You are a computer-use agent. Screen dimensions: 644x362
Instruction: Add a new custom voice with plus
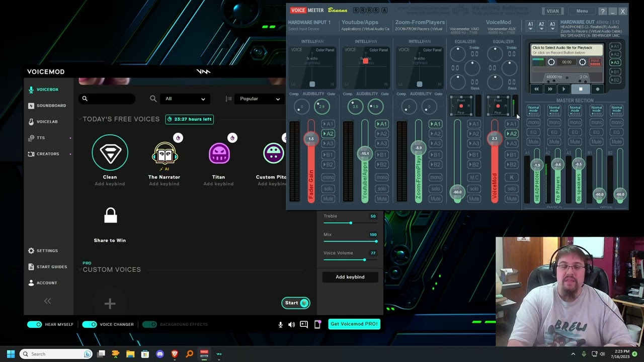pos(110,303)
